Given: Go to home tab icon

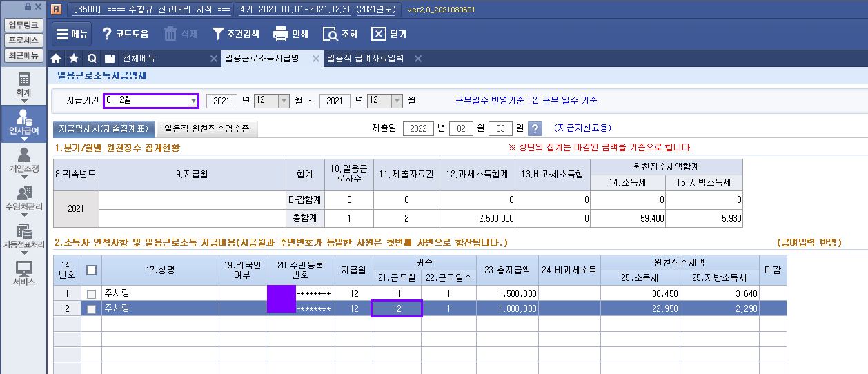Looking at the screenshot, I should pos(57,59).
